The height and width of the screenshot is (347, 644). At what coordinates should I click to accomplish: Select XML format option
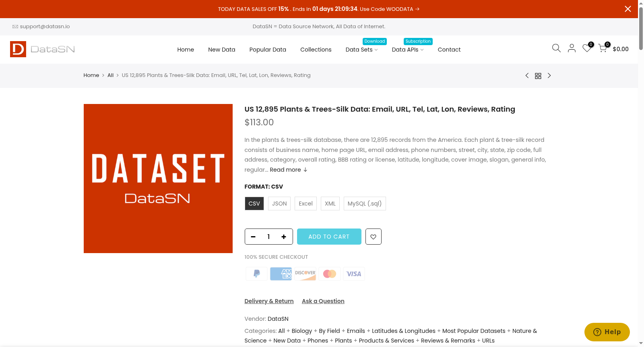click(x=330, y=204)
